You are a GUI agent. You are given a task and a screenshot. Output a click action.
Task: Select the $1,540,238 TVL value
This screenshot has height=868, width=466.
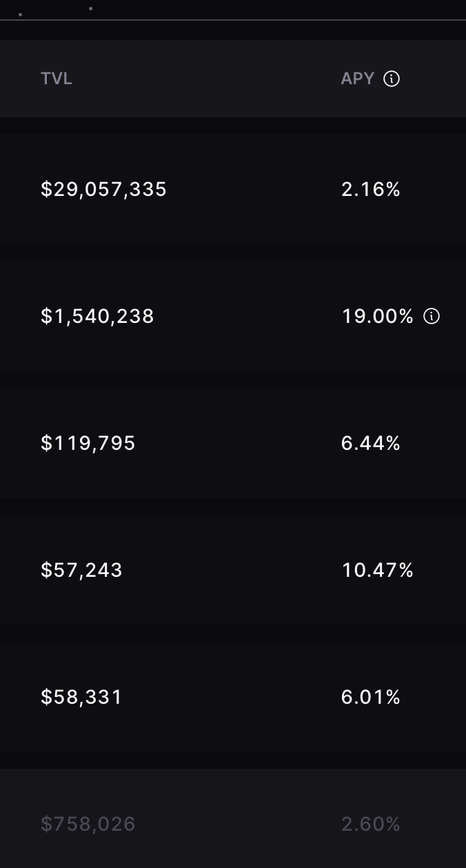pos(97,316)
